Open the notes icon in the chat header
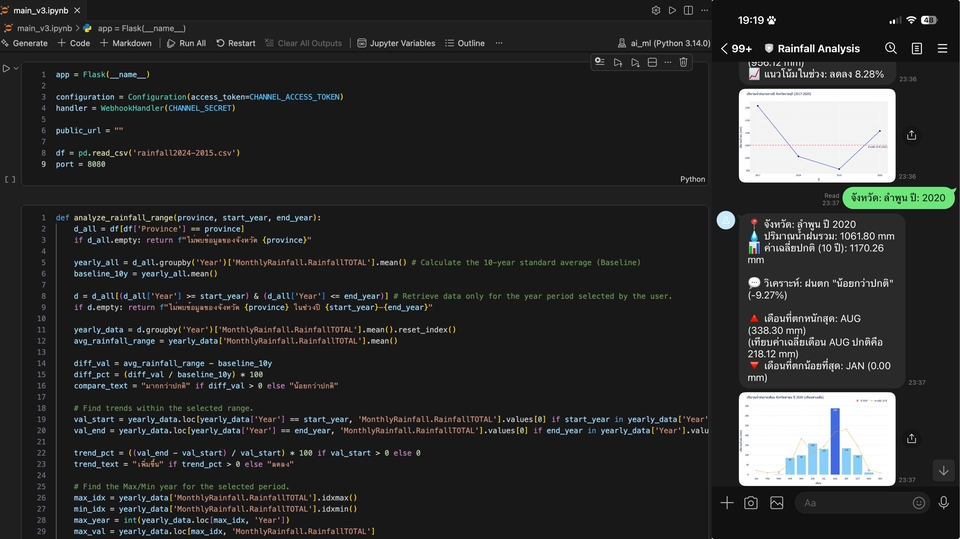Screen dimensions: 960x539 [917, 48]
